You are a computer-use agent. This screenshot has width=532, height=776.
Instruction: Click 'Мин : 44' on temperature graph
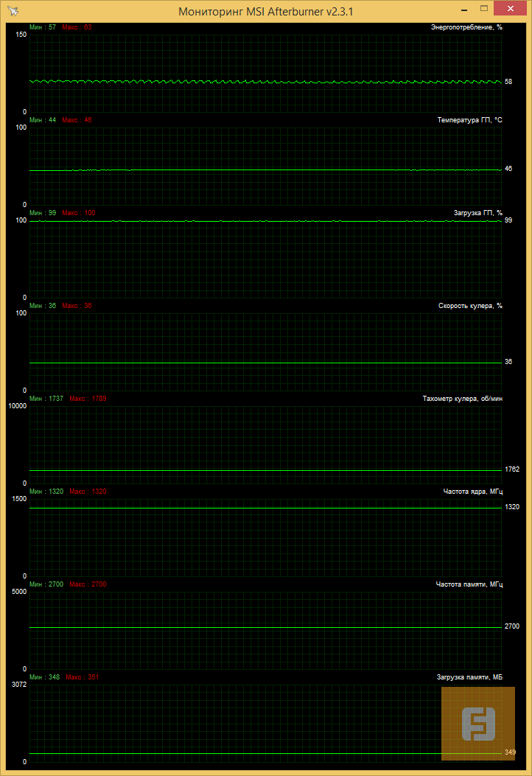click(43, 120)
